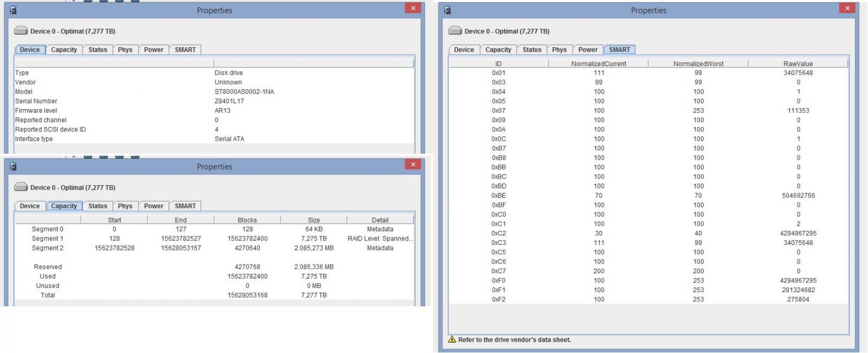Image resolution: width=868 pixels, height=353 pixels.
Task: Select the interface type value Serial ATA
Action: pyautogui.click(x=229, y=139)
